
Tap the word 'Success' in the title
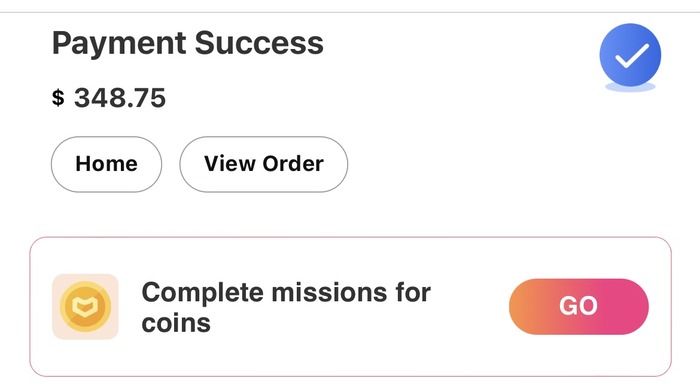pos(259,43)
